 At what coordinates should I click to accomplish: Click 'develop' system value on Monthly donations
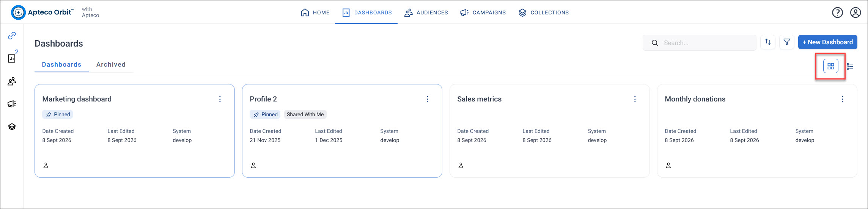[805, 140]
